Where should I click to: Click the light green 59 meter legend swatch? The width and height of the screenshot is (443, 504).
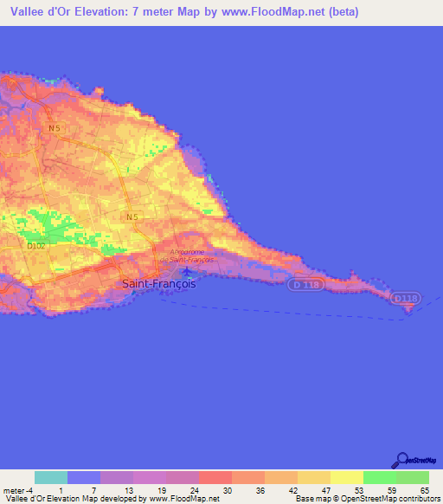point(413,478)
